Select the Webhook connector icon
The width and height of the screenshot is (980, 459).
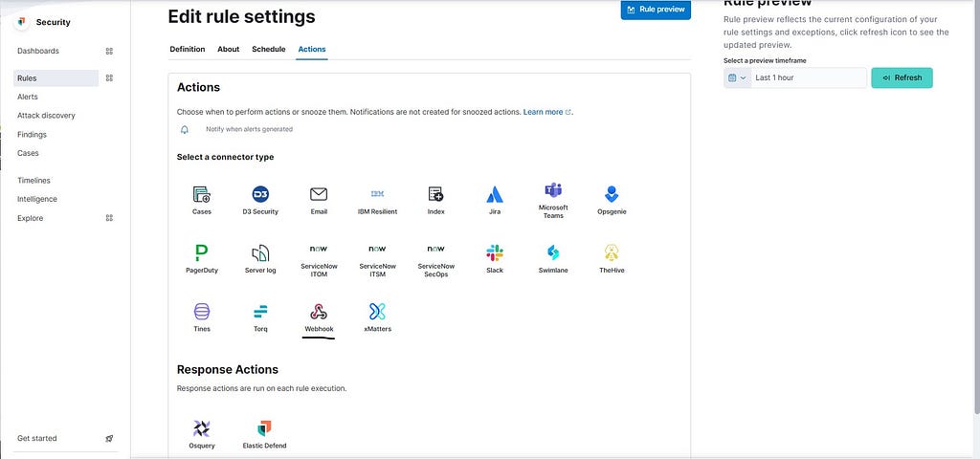coord(319,312)
